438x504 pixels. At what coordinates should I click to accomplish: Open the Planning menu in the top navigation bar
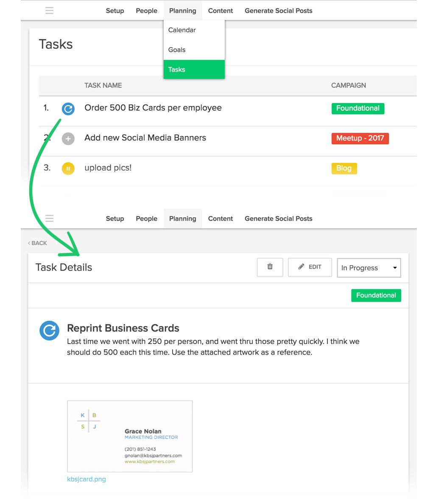[x=182, y=11]
